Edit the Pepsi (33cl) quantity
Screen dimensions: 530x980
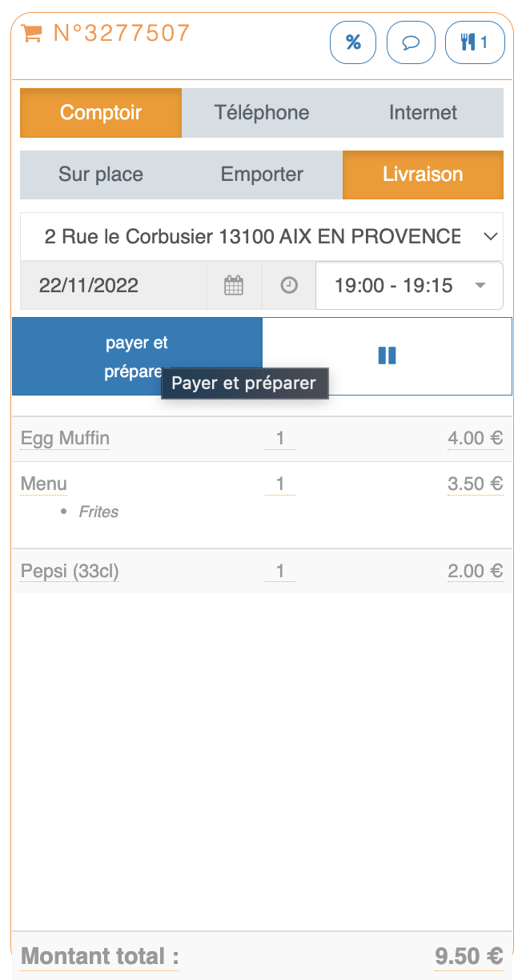pos(280,572)
